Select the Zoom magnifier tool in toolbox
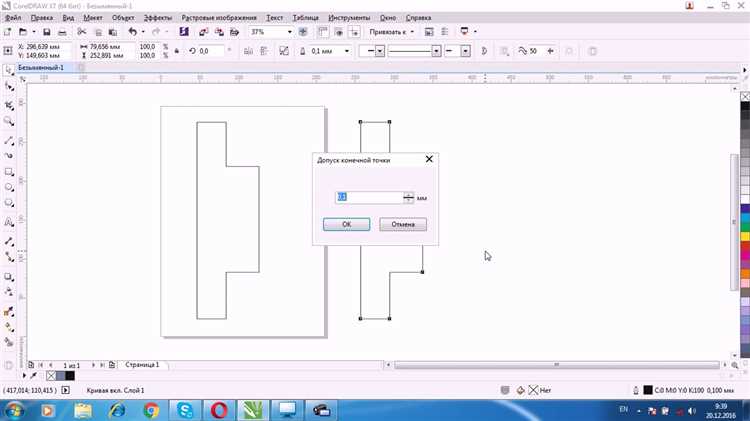The image size is (750, 421). click(10, 121)
